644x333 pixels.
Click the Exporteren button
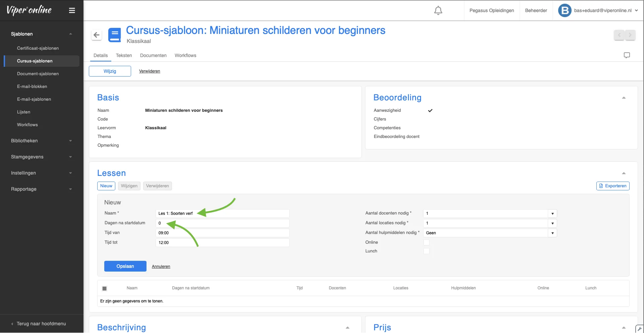pos(612,186)
